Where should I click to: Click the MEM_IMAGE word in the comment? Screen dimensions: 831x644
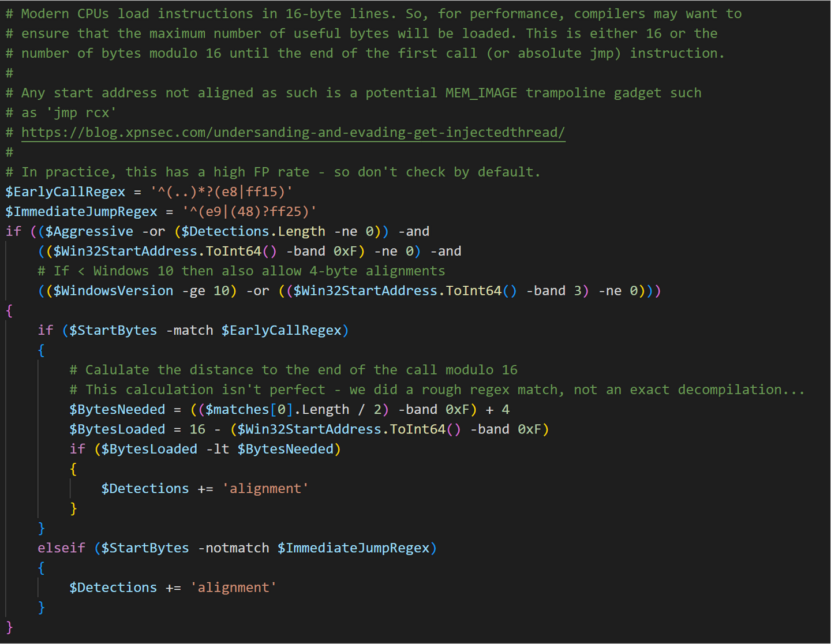tap(481, 93)
